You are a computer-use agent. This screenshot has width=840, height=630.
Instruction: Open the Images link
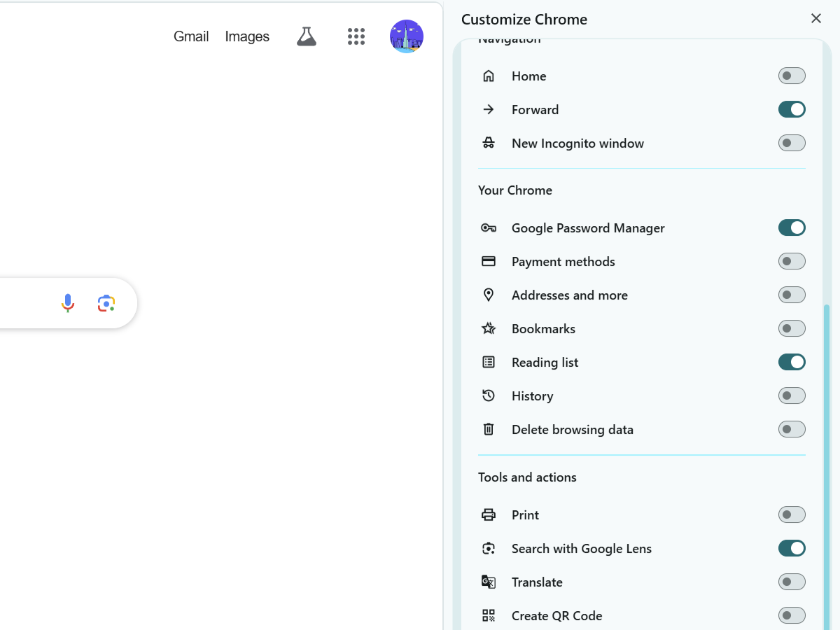247,36
